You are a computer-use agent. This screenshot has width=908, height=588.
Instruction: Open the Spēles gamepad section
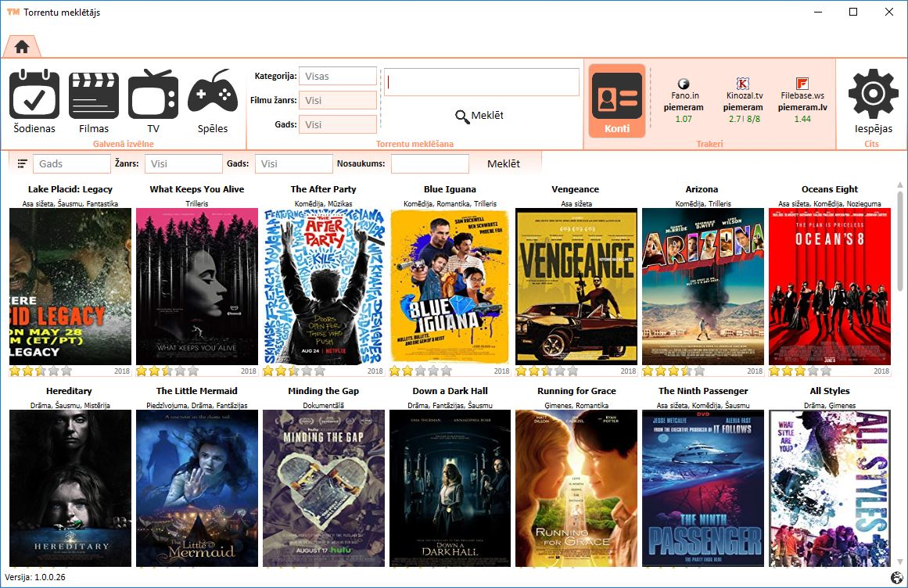213,102
